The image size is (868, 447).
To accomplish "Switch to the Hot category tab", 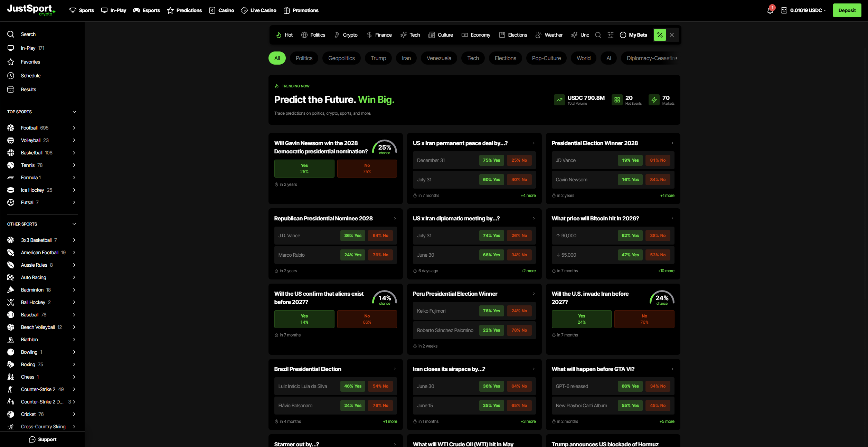I will [x=284, y=35].
